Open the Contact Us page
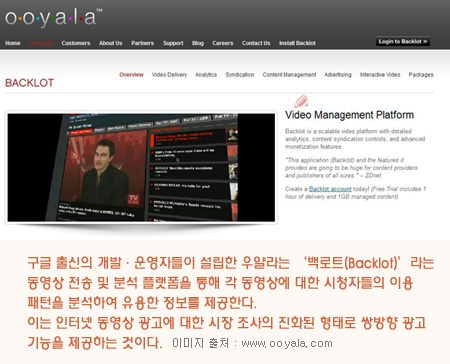 tap(256, 43)
